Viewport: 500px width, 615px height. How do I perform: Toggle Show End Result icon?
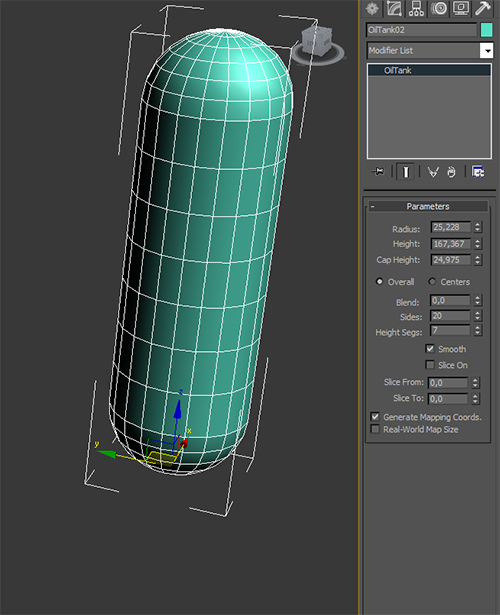405,172
